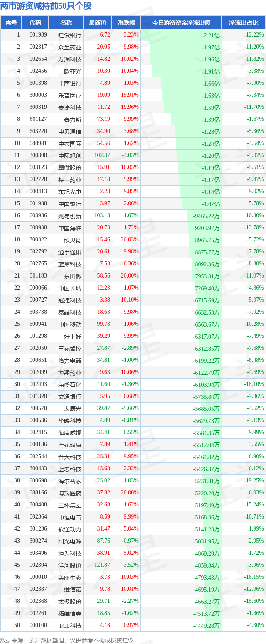The height and width of the screenshot is (644, 266).
Task: Click the -2.89% change for 三花智控
Action: coord(131,348)
